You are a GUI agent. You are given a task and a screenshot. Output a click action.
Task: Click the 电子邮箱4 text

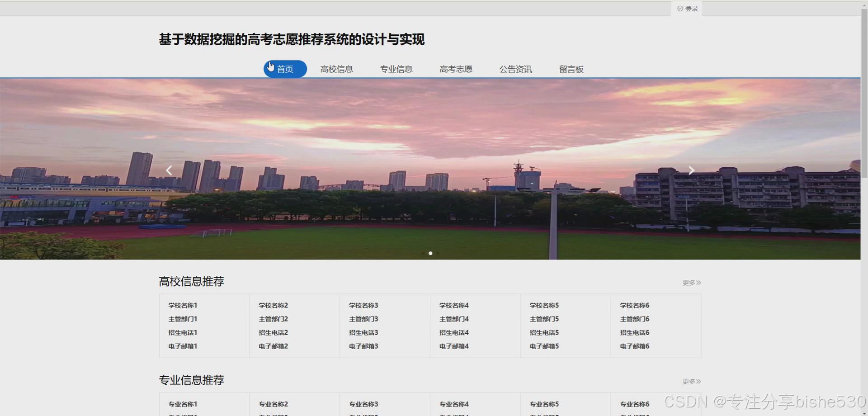tap(454, 346)
